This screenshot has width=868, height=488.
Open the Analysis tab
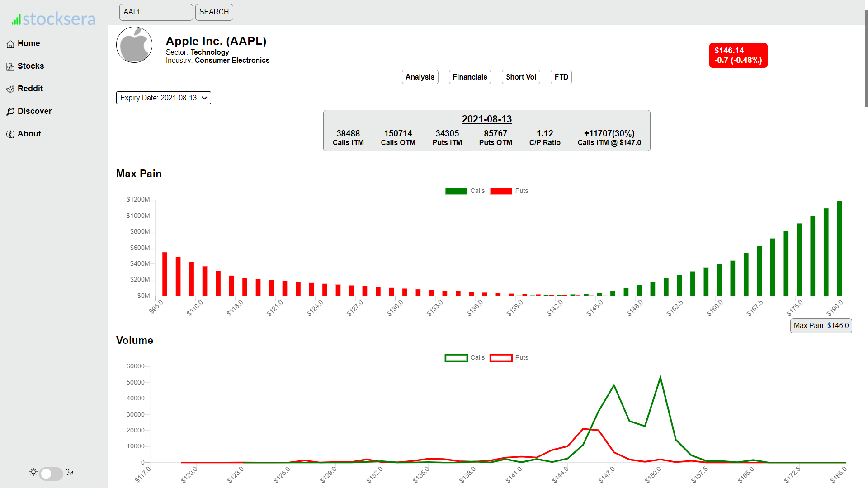pos(420,77)
